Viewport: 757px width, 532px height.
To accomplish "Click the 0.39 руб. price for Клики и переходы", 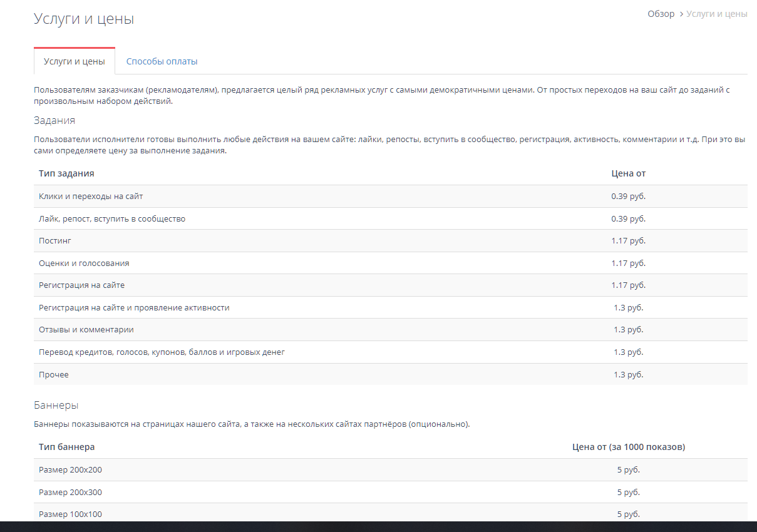I will point(629,197).
